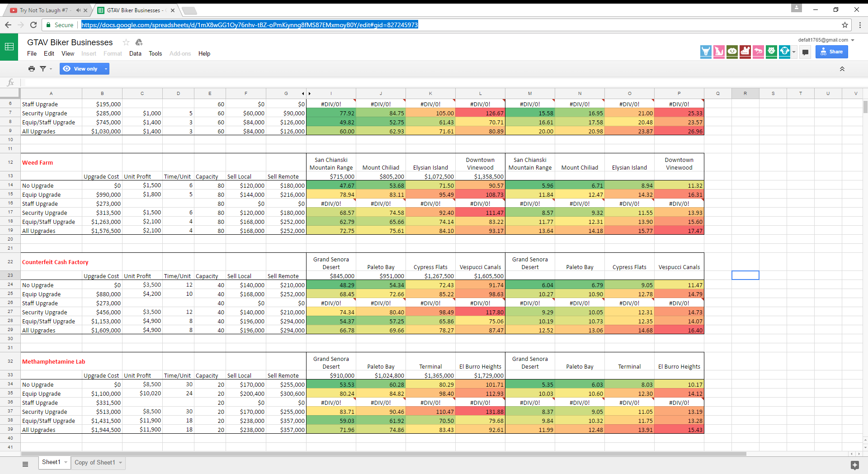Click the Chrome profile person icon

coord(797,8)
